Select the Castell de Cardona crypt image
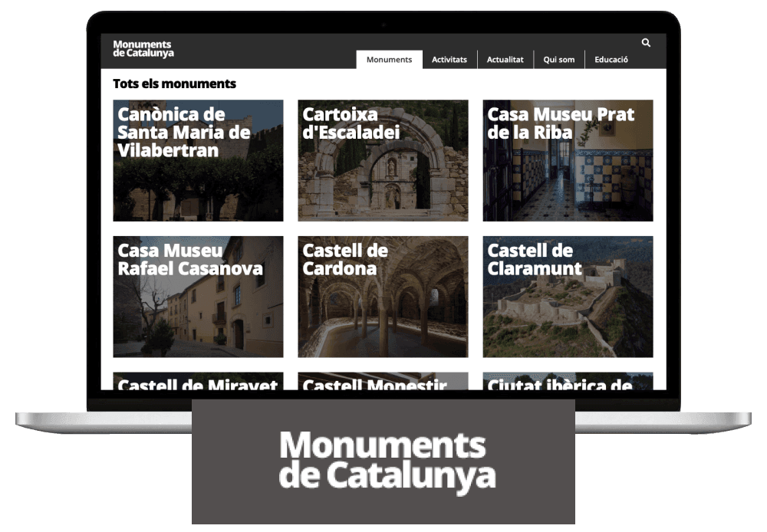Image resolution: width=767 pixels, height=532 pixels. tap(382, 322)
